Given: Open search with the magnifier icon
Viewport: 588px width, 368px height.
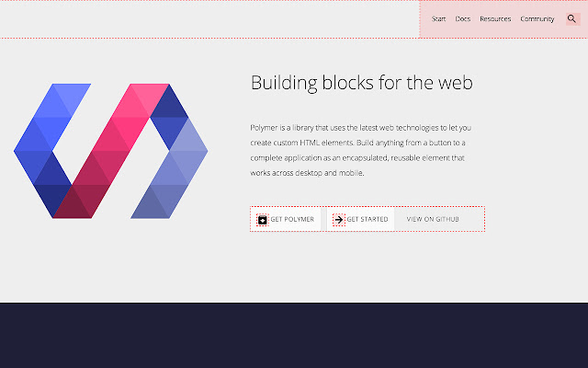Looking at the screenshot, I should click(x=571, y=18).
